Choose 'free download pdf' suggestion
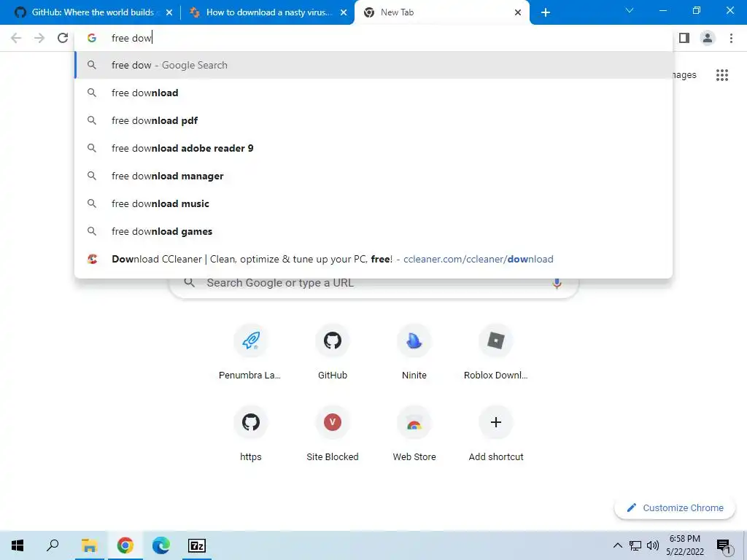 (373, 120)
